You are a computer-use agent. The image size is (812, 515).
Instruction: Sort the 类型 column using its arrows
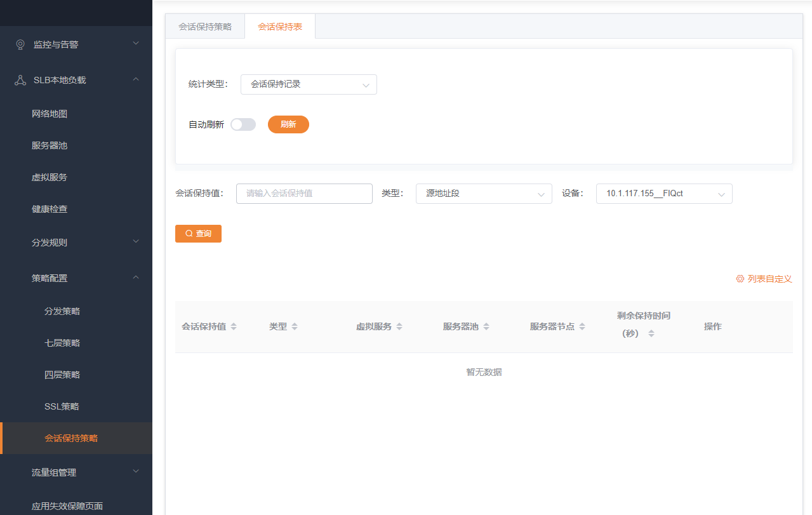click(295, 326)
